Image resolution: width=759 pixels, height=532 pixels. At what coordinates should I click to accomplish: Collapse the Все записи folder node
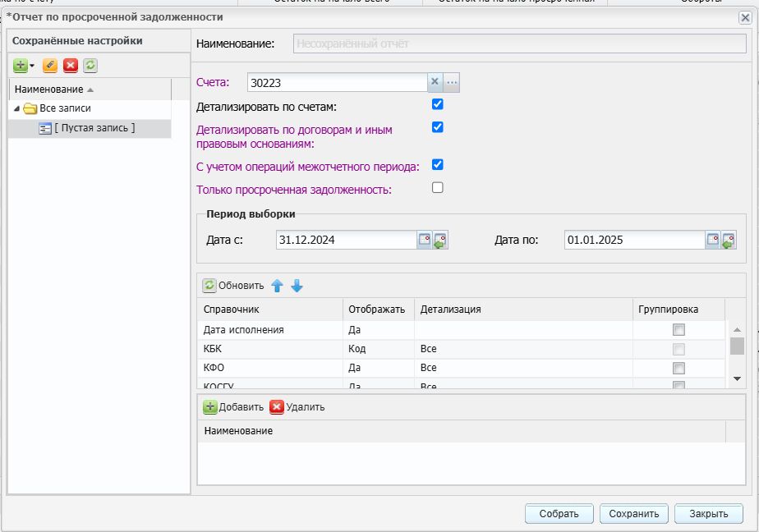(x=17, y=108)
